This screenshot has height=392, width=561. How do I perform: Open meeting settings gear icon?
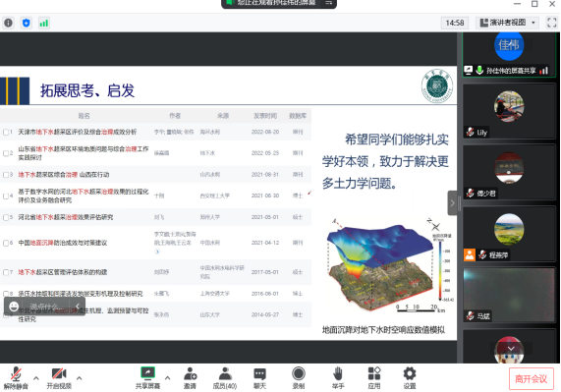coord(410,373)
